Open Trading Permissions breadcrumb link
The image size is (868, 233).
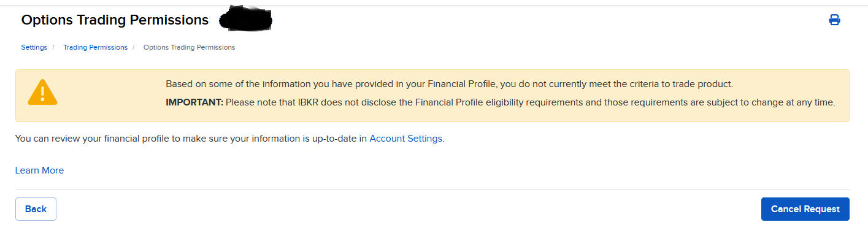[95, 47]
